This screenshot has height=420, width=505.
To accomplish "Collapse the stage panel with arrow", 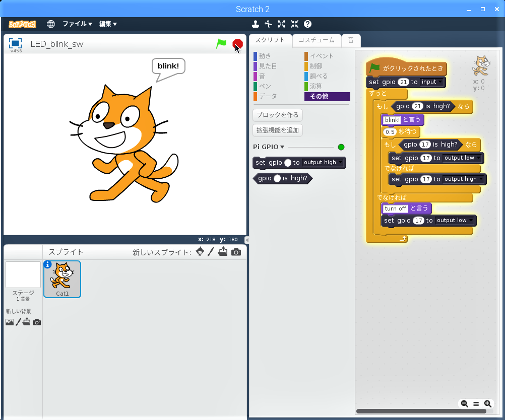I will pyautogui.click(x=246, y=240).
